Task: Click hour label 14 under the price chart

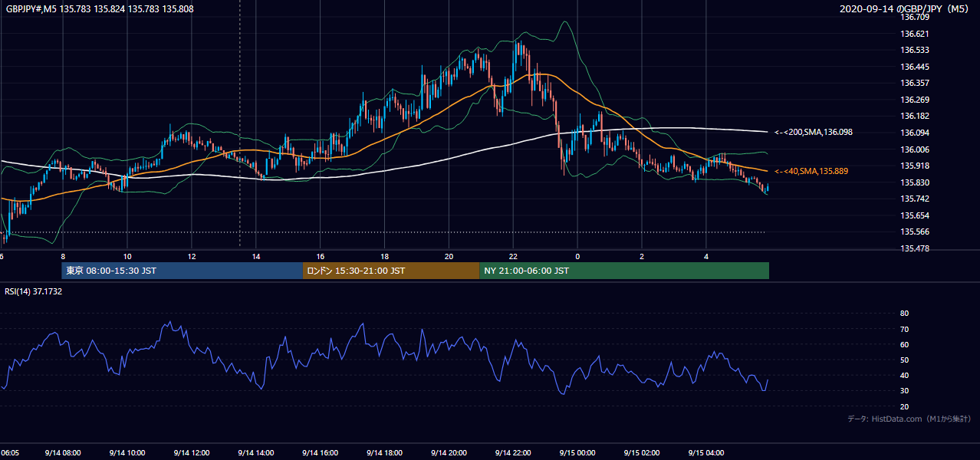Action: pyautogui.click(x=256, y=256)
